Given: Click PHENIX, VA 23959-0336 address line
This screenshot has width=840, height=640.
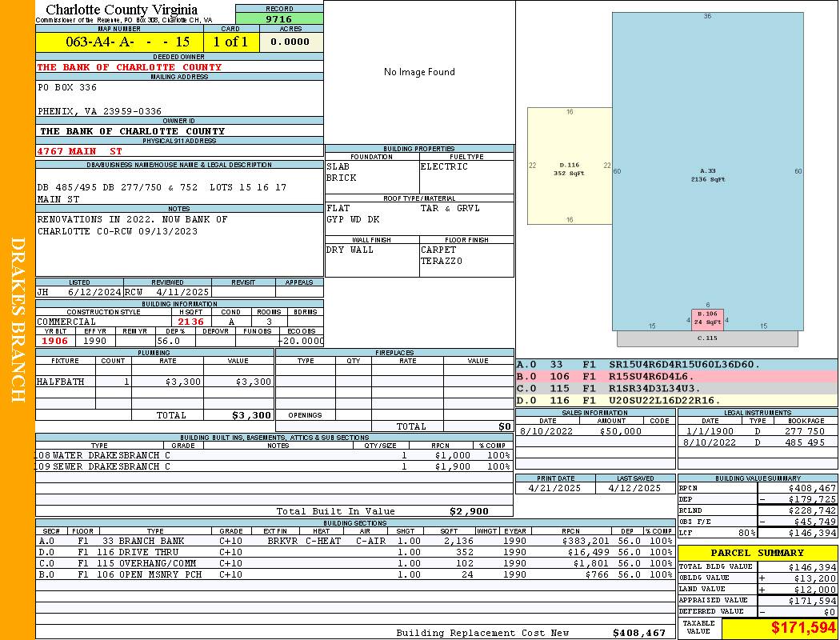Looking at the screenshot, I should pos(99,111).
